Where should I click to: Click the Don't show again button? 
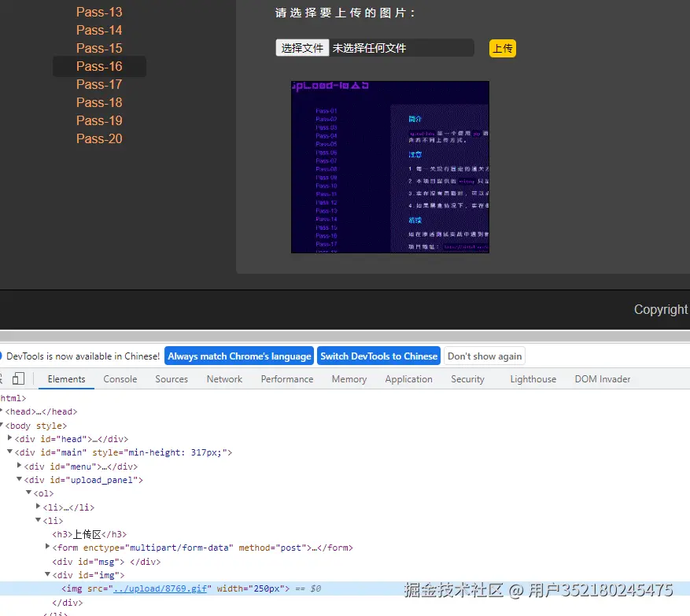point(485,356)
